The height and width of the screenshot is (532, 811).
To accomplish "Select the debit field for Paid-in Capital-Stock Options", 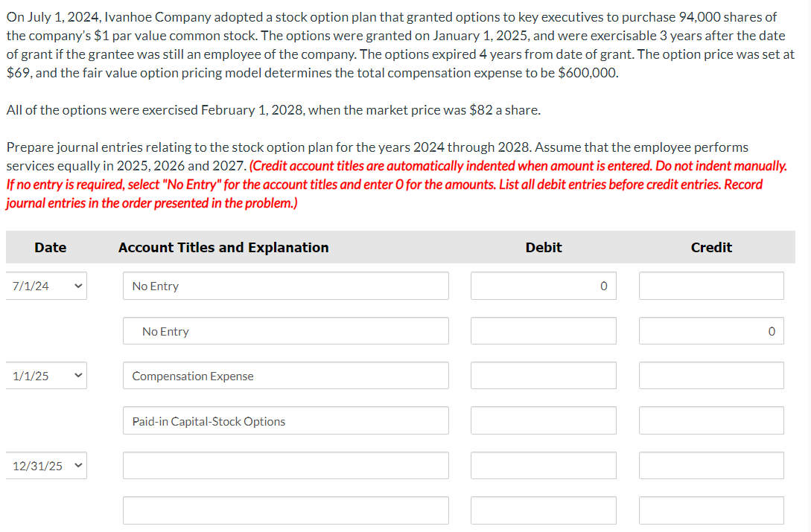I will click(543, 420).
